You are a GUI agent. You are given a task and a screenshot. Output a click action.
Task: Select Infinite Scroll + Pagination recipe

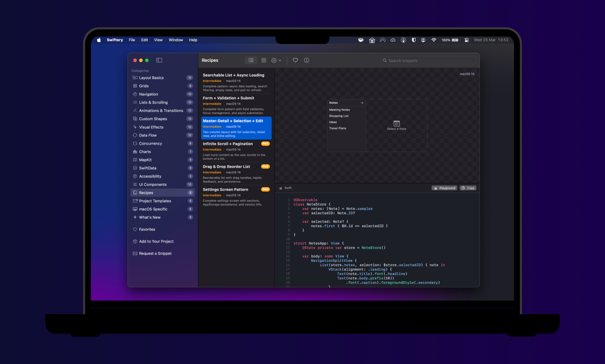coord(236,151)
